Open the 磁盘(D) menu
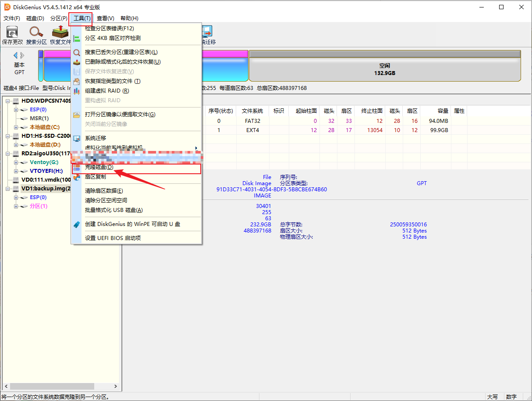Image resolution: width=532 pixels, height=401 pixels. [35, 18]
